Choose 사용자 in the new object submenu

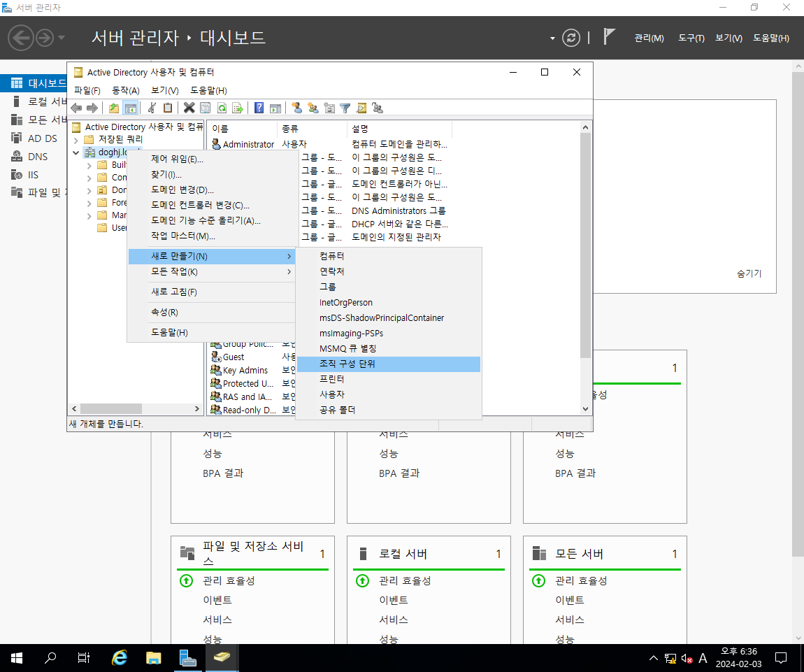tap(389, 394)
